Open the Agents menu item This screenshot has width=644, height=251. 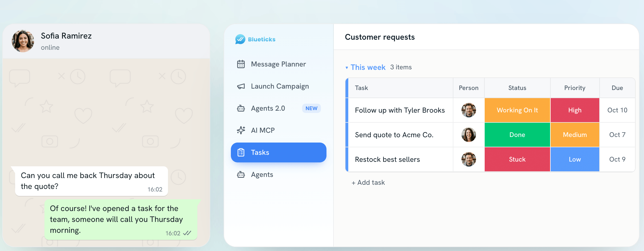[279, 175]
